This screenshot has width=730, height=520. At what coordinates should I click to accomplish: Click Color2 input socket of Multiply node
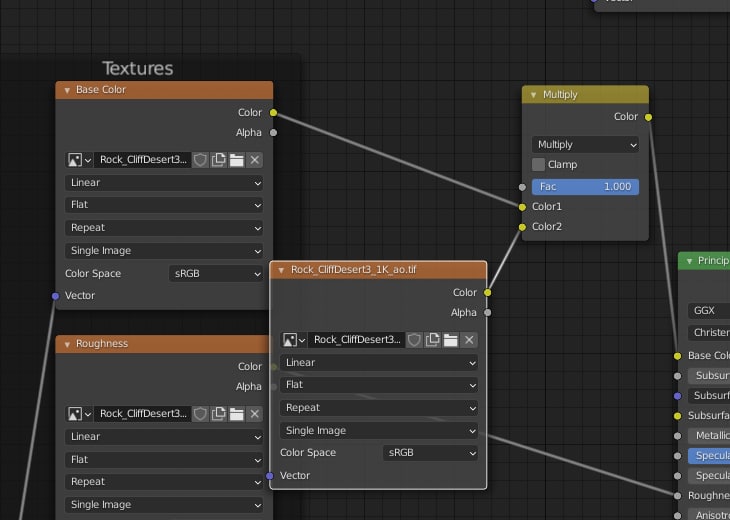[522, 227]
